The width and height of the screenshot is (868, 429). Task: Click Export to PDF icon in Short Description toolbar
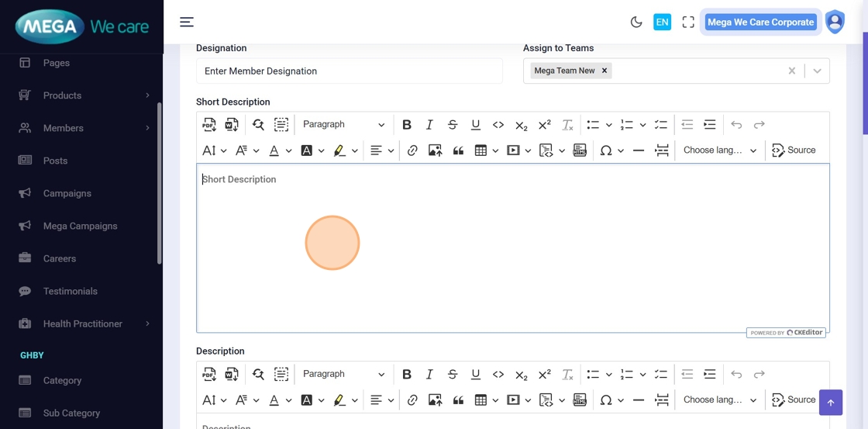pyautogui.click(x=208, y=125)
